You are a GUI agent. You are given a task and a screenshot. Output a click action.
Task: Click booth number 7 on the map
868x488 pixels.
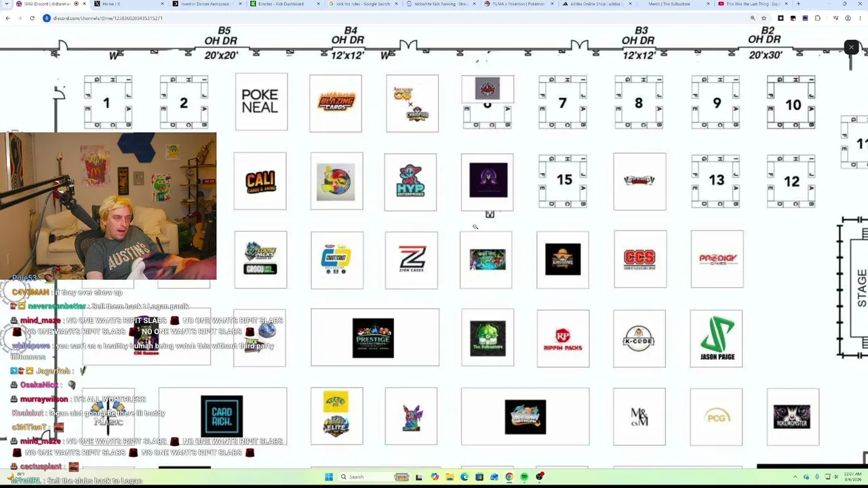coord(562,103)
